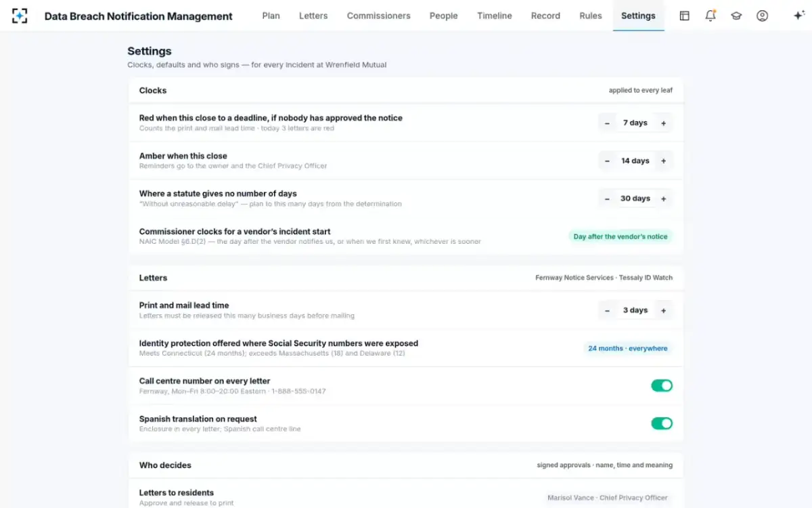Screen dimensions: 812x508
Task: Click the 'Letters to residents' row label
Action: (177, 493)
